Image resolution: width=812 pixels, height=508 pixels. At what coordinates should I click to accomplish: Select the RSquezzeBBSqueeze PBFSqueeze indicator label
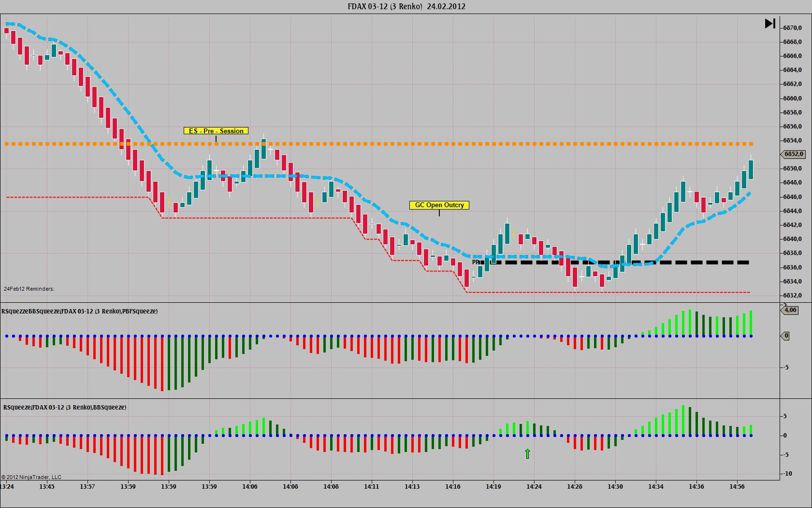pyautogui.click(x=80, y=311)
